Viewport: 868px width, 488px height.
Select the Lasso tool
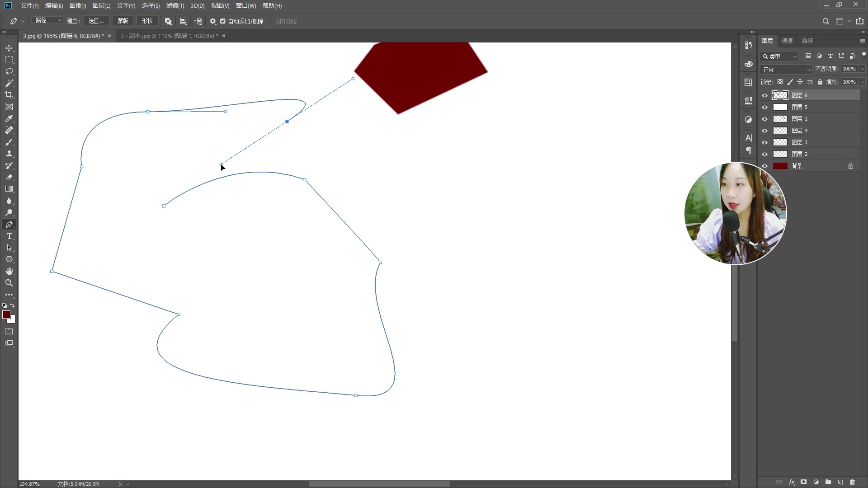point(9,71)
